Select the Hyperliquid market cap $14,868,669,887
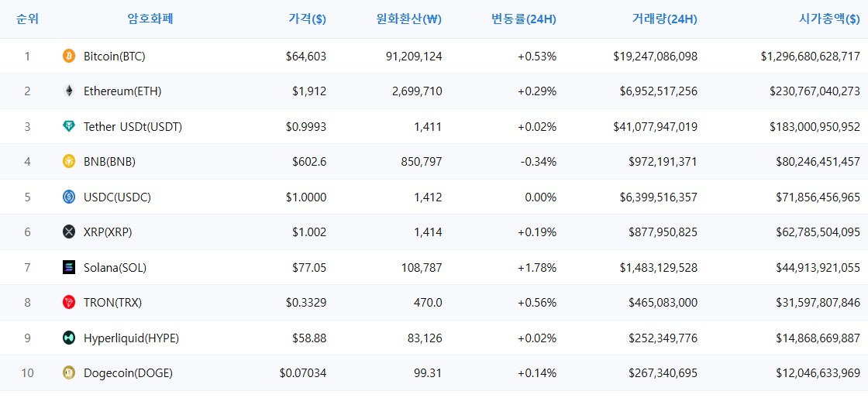This screenshot has height=398, width=868. (818, 338)
